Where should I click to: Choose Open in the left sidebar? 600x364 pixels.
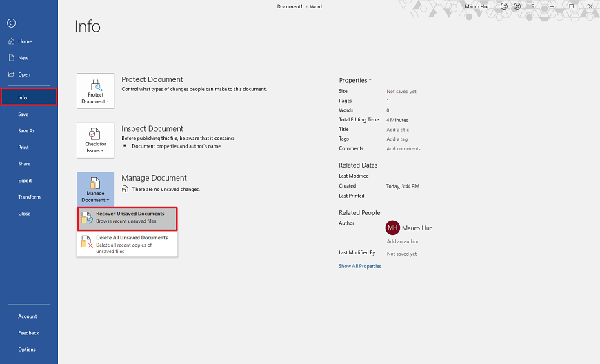(x=23, y=74)
